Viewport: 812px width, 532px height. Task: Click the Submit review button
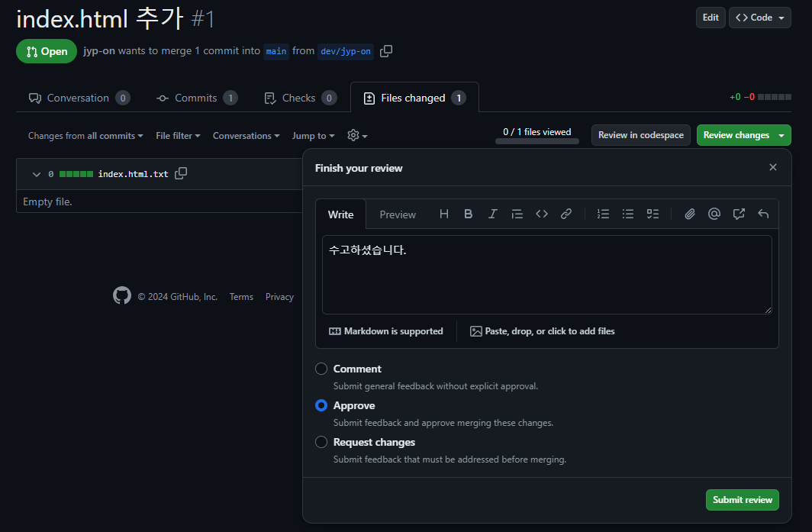742,500
